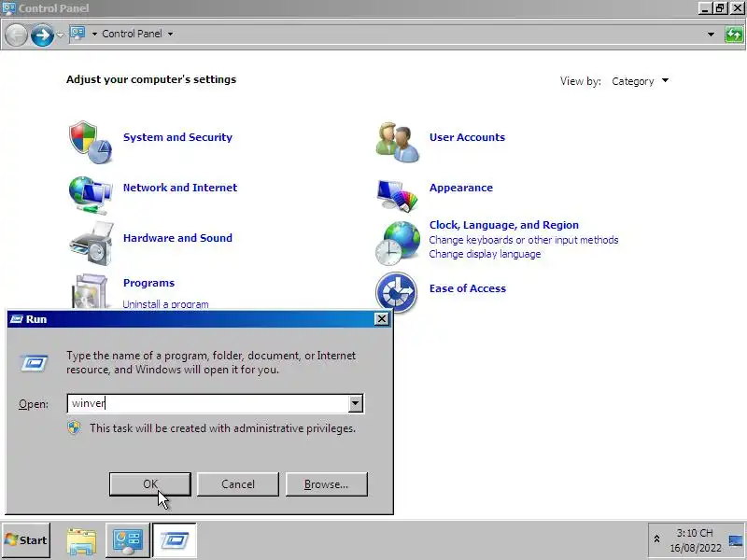Cancel the Run dialog
747x560 pixels.
click(x=238, y=484)
